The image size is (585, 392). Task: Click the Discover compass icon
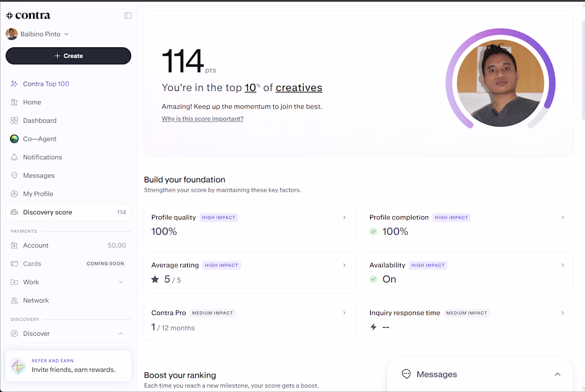[14, 334]
